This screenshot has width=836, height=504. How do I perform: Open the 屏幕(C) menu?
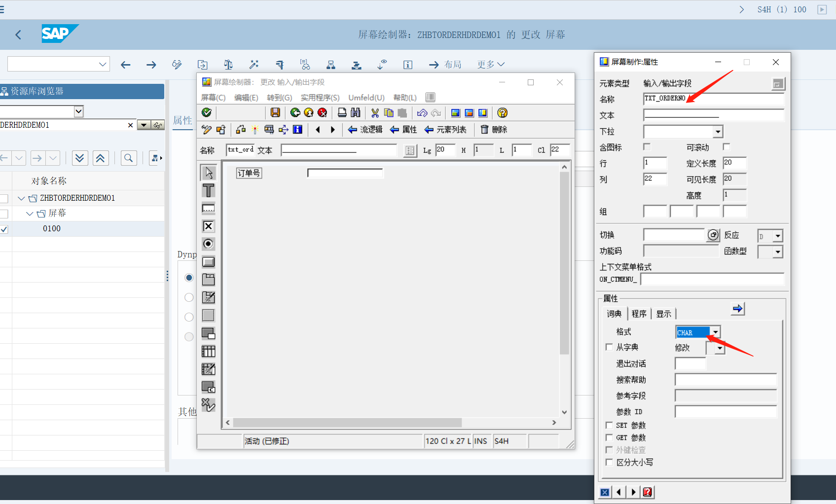click(213, 98)
